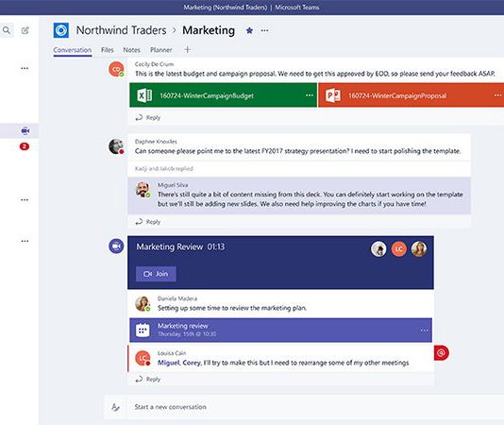
Task: Reply to the Daphne Knowles thread
Action: click(148, 222)
